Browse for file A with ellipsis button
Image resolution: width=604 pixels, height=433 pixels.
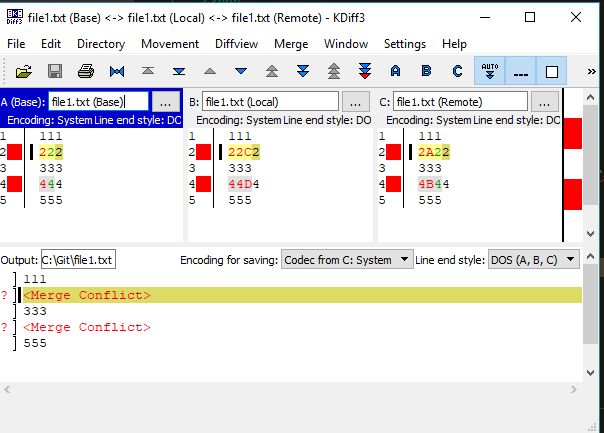166,102
